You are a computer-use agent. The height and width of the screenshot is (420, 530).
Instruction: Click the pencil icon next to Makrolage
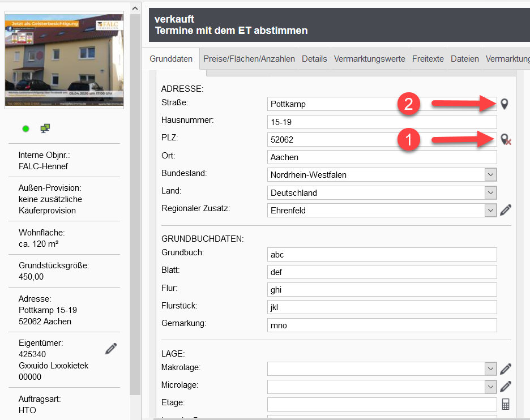[506, 369]
